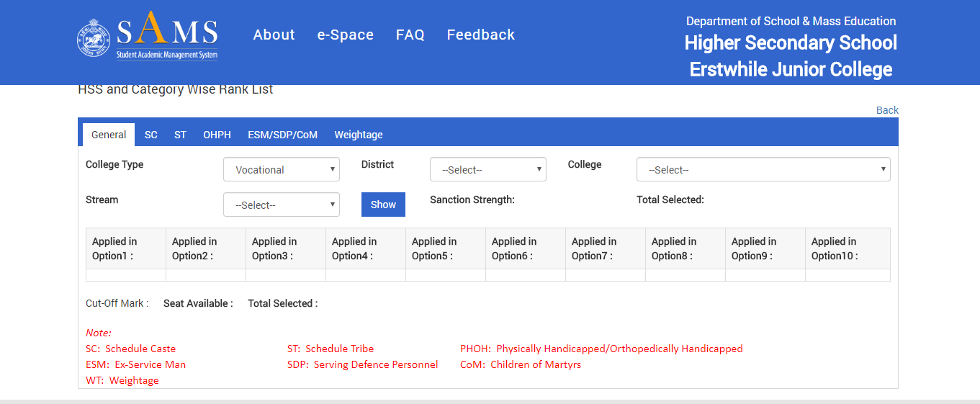Select the General tab
Image resolution: width=980 pixels, height=404 pixels.
point(109,135)
